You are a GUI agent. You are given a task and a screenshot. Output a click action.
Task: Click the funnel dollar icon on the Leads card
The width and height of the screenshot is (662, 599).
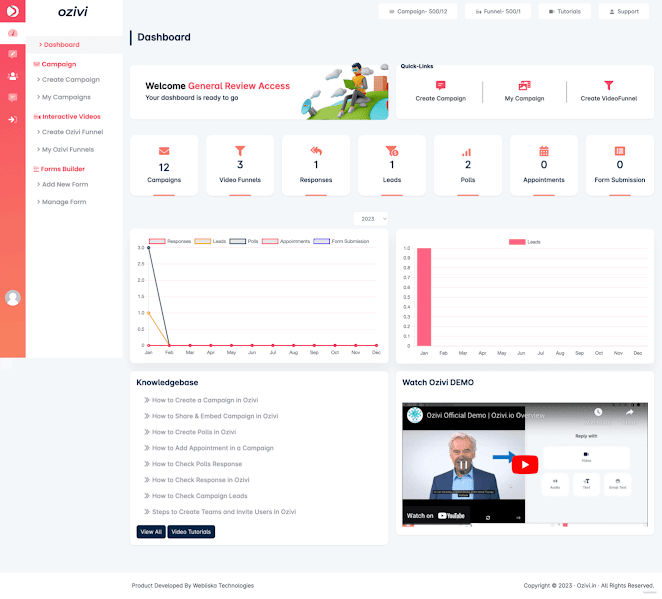392,151
